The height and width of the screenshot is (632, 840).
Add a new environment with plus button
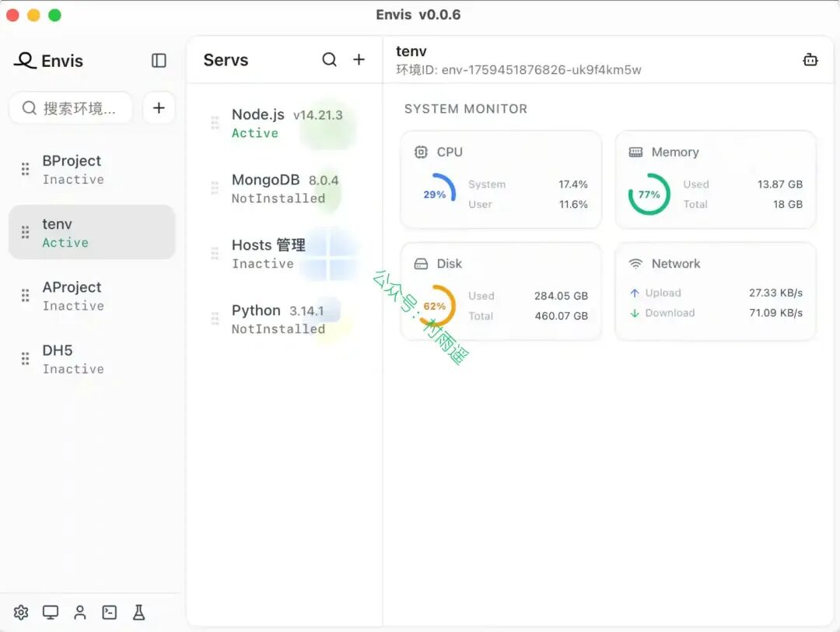(x=159, y=108)
